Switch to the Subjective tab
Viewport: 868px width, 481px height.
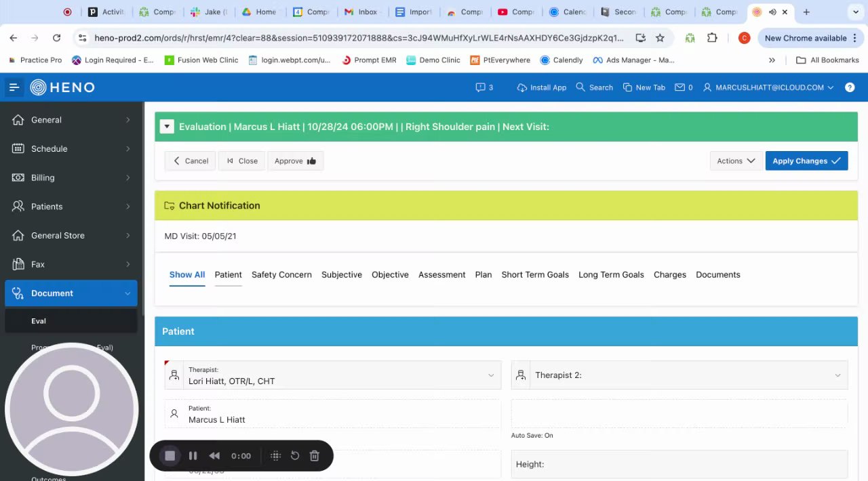click(x=342, y=275)
